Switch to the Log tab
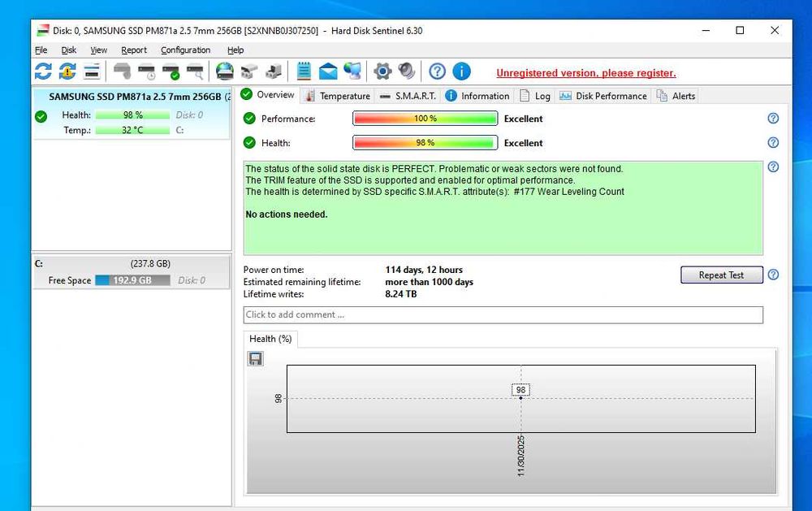The width and height of the screenshot is (812, 511). click(535, 96)
